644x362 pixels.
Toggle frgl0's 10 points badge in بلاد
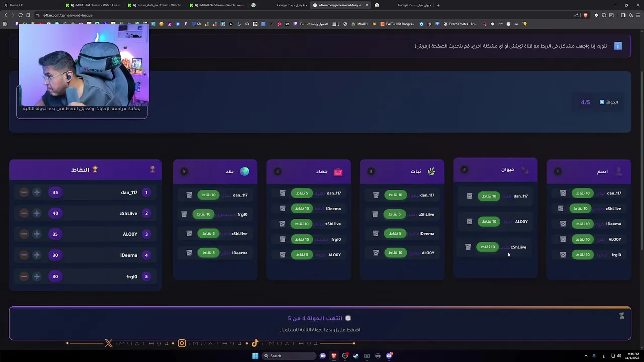click(x=203, y=214)
